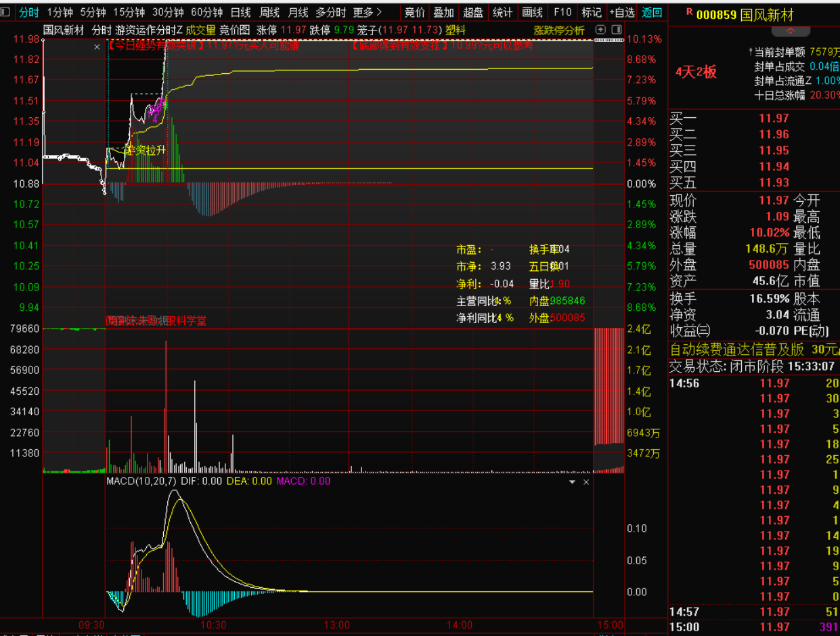Image resolution: width=840 pixels, height=636 pixels.
Task: Collapse the quote panel with red chevron
Action: 753,32
